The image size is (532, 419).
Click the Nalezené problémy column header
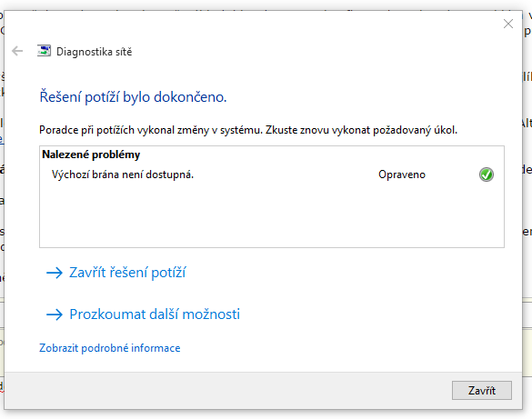coord(91,155)
